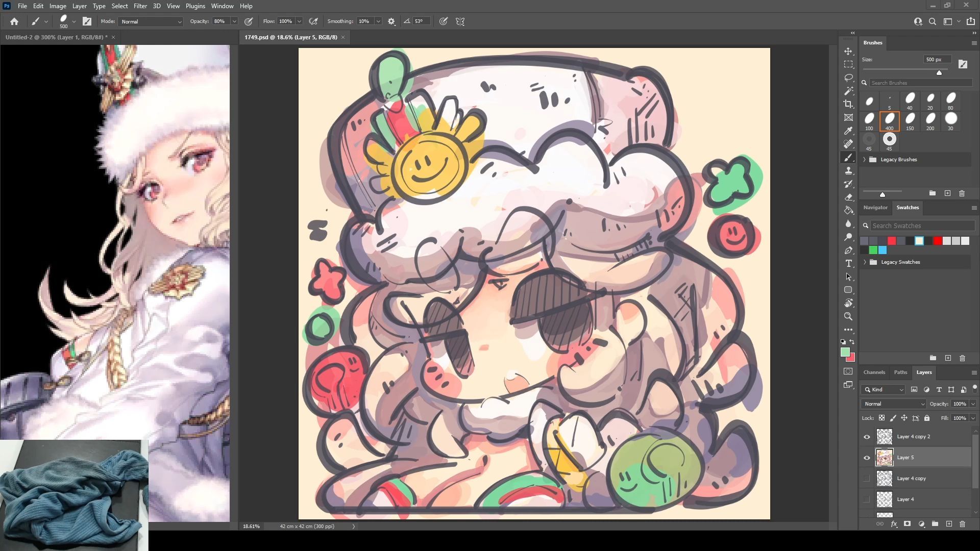
Task: Select the Zoom tool
Action: pyautogui.click(x=848, y=317)
